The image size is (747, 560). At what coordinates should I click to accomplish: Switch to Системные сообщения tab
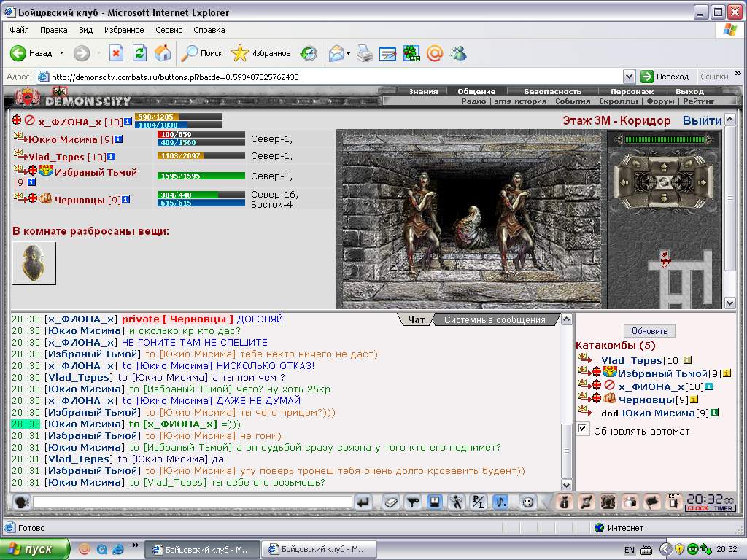pyautogui.click(x=495, y=319)
